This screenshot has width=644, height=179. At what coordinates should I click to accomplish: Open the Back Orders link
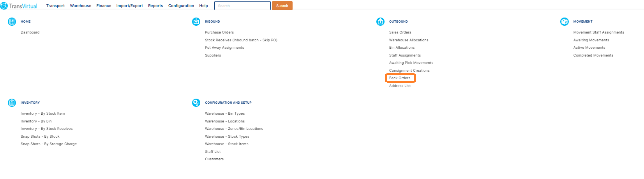400,78
